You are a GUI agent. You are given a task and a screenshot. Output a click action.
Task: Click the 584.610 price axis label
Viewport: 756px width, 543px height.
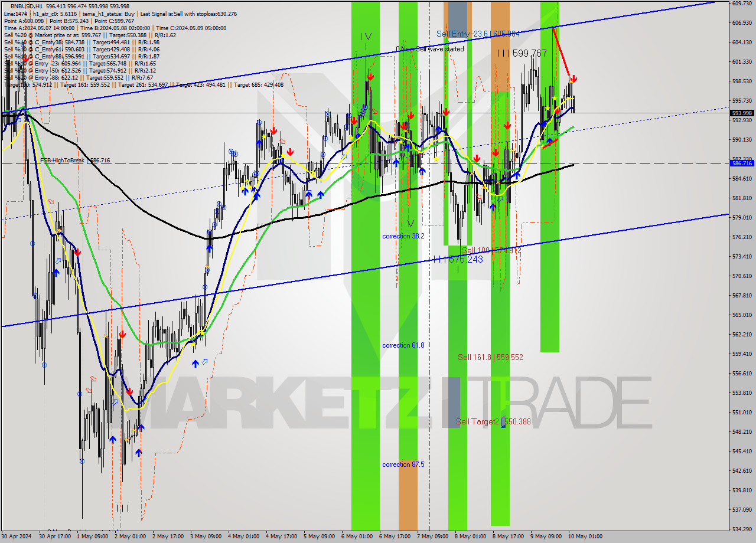(x=742, y=178)
